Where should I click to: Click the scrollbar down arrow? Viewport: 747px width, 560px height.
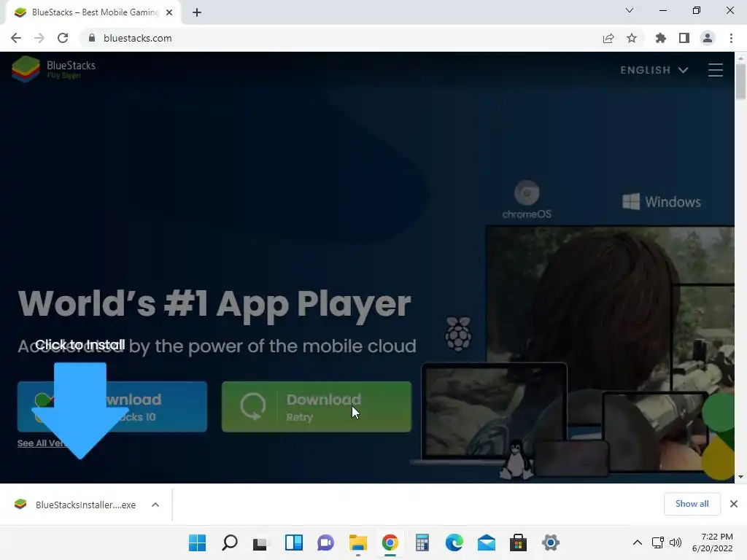pos(740,477)
